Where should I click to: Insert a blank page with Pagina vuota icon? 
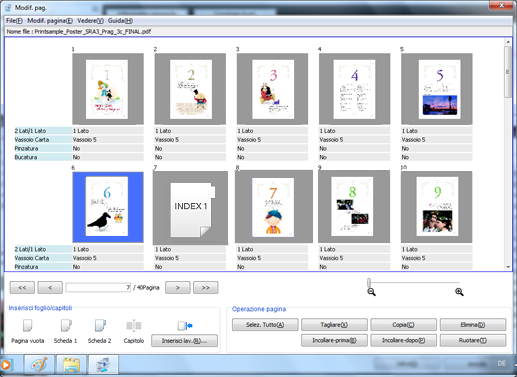pos(28,326)
